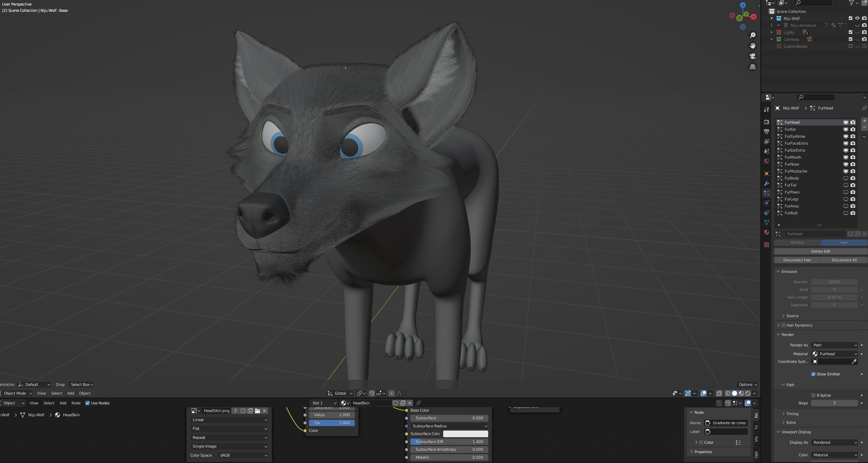Expand the Lights collection in outliner
This screenshot has width=868, height=463.
(x=771, y=32)
